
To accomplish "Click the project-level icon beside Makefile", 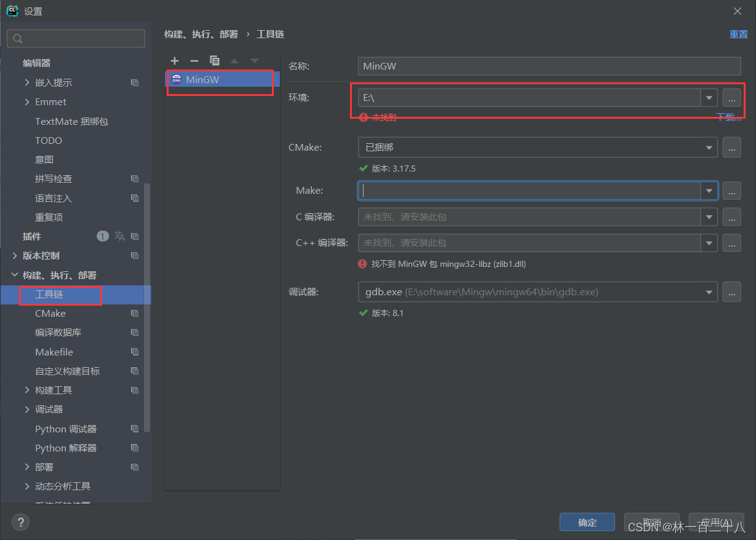I will pyautogui.click(x=135, y=352).
